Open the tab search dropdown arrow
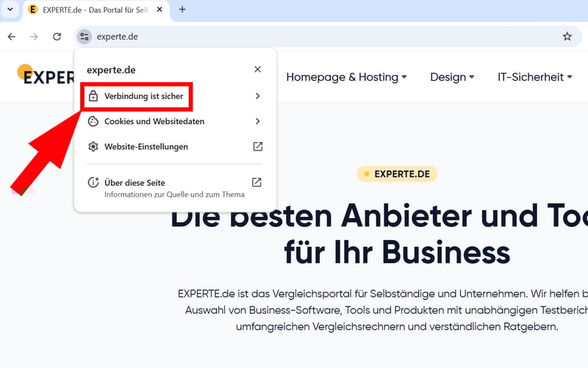Image resolution: width=588 pixels, height=368 pixels. [x=10, y=10]
